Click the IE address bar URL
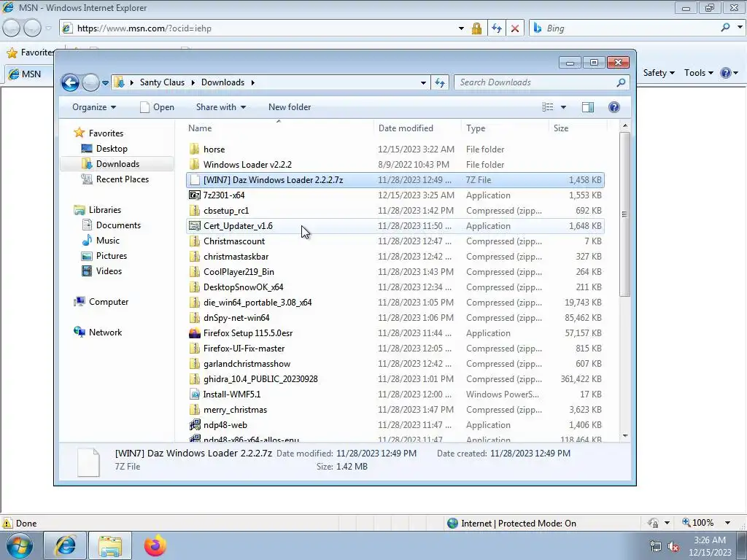Viewport: 747px width, 560px height. 144,28
